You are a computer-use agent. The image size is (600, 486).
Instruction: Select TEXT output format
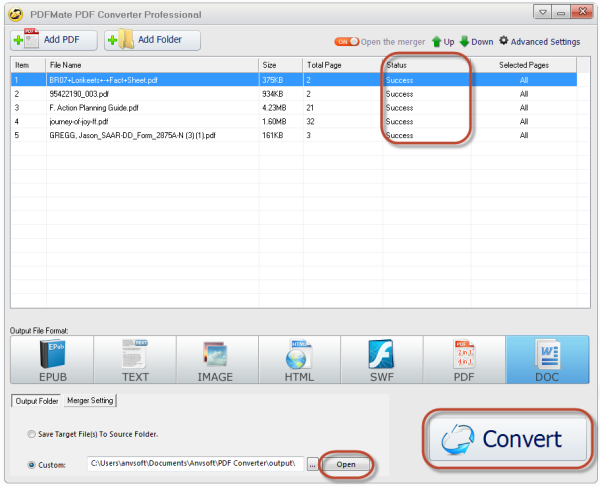coord(135,360)
